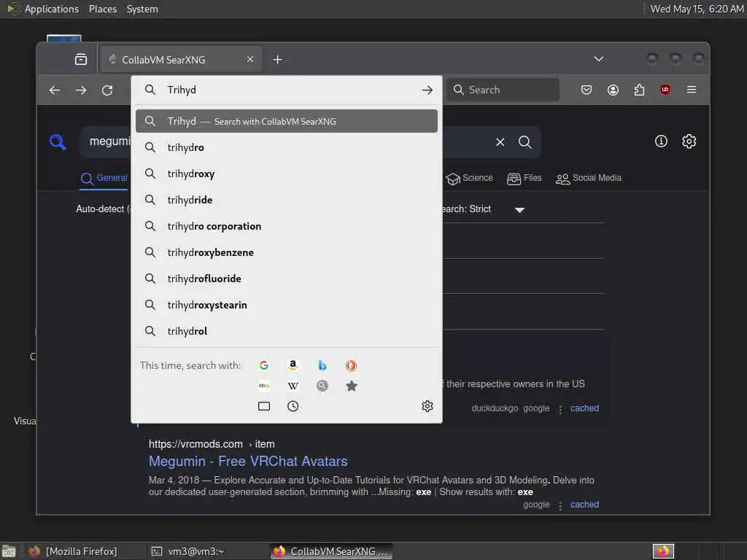Go forward using browser forward arrow
This screenshot has width=747, height=560.
pyautogui.click(x=81, y=90)
